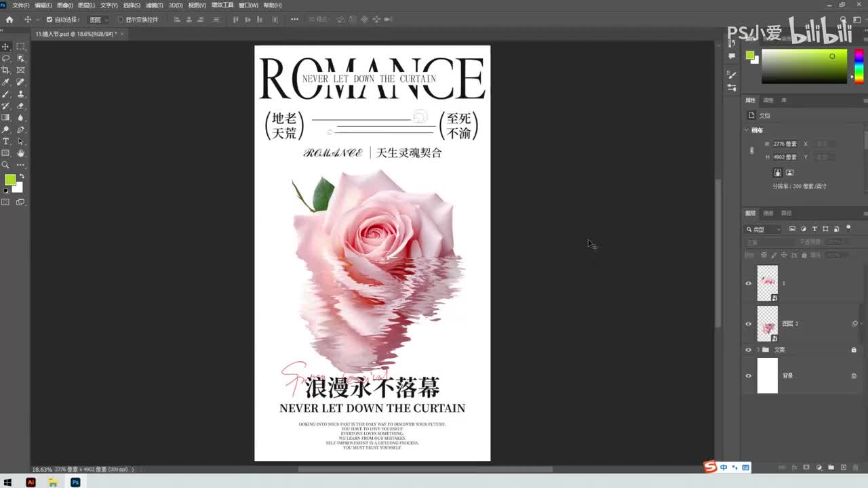Image resolution: width=868 pixels, height=488 pixels.
Task: Select the Eyedropper tool
Action: pyautogui.click(x=5, y=82)
